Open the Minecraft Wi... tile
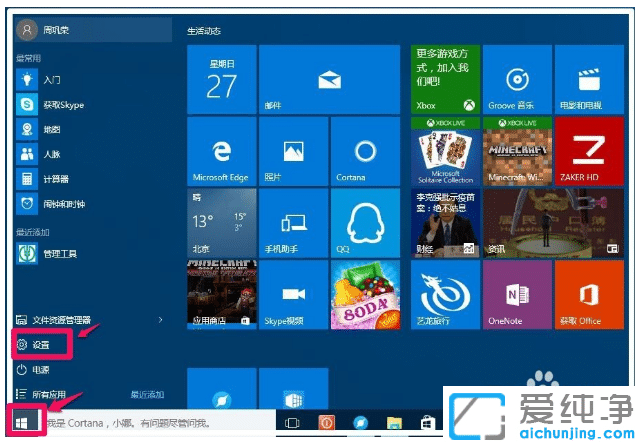The width and height of the screenshot is (643, 446). pyautogui.click(x=517, y=151)
